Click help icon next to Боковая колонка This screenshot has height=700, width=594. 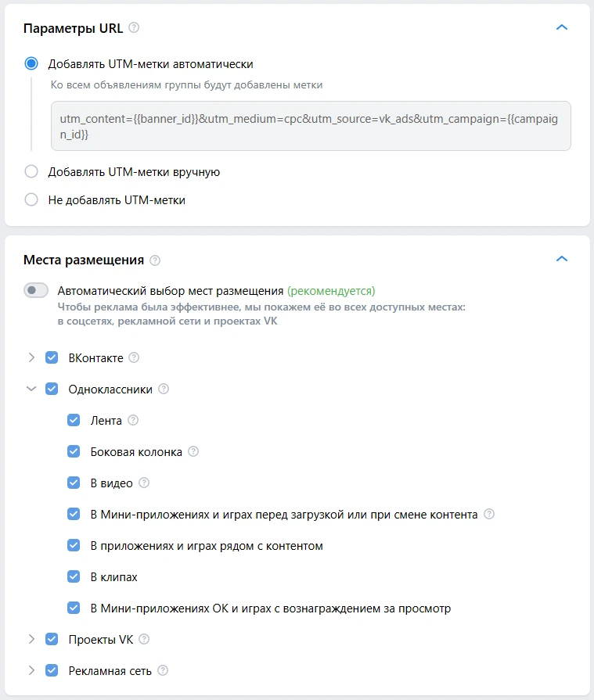pyautogui.click(x=193, y=451)
